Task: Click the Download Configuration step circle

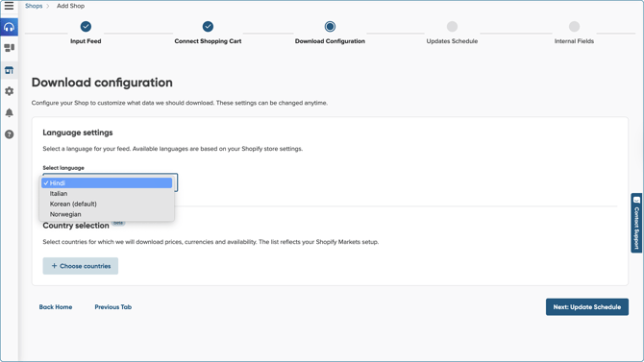Action: 330,27
